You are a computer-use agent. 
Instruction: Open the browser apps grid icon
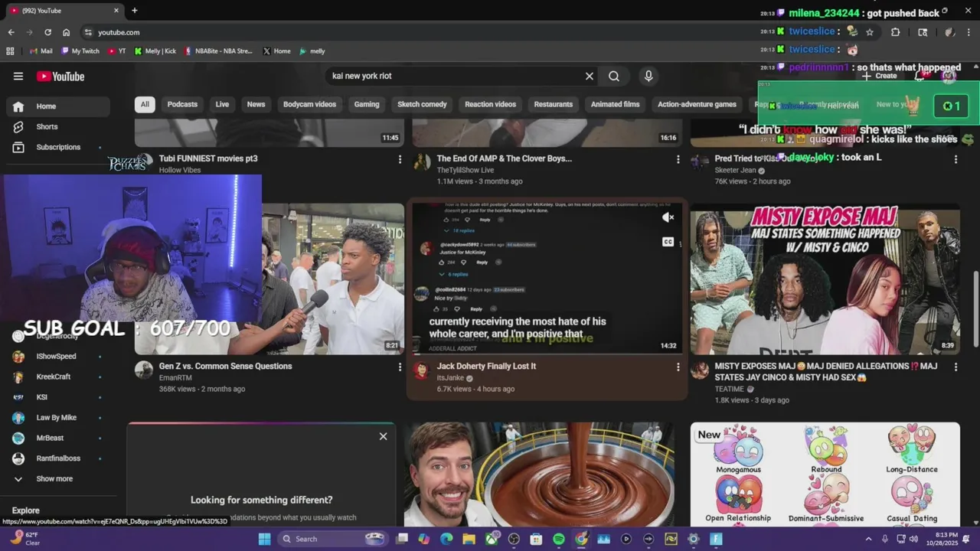pyautogui.click(x=10, y=51)
